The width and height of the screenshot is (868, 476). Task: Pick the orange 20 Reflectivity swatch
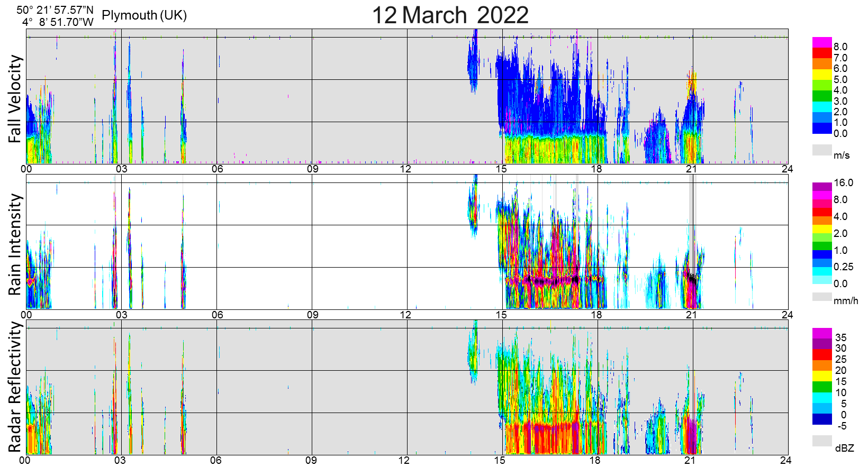[822, 365]
